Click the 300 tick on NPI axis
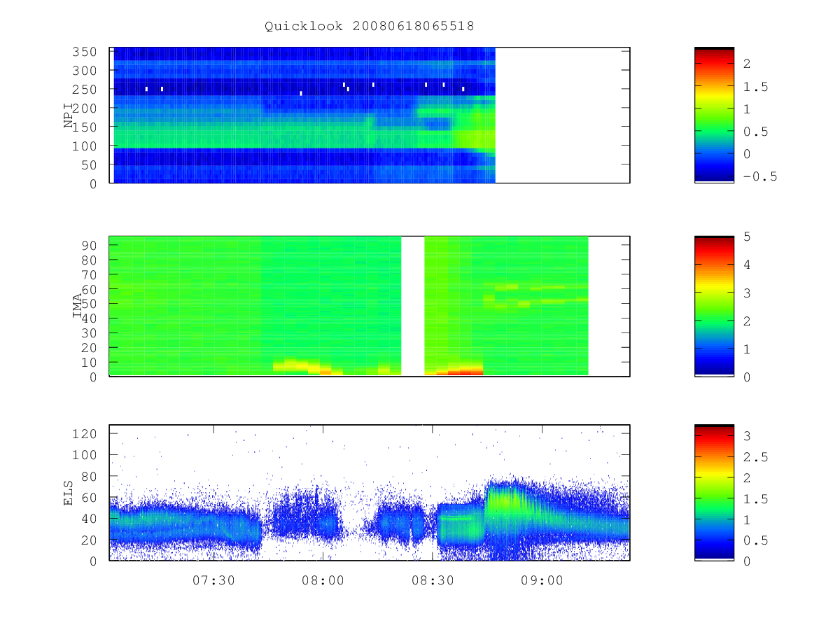 [x=85, y=71]
